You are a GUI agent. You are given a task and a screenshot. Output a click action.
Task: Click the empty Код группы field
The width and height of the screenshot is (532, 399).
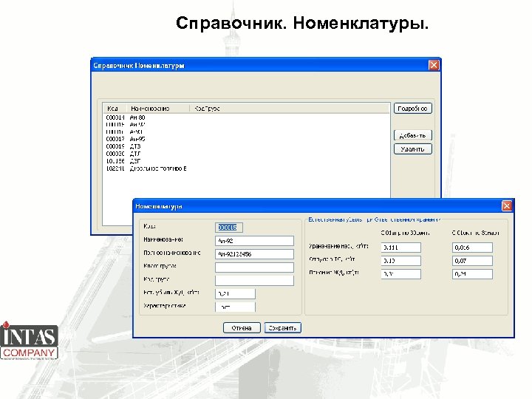[x=254, y=281]
